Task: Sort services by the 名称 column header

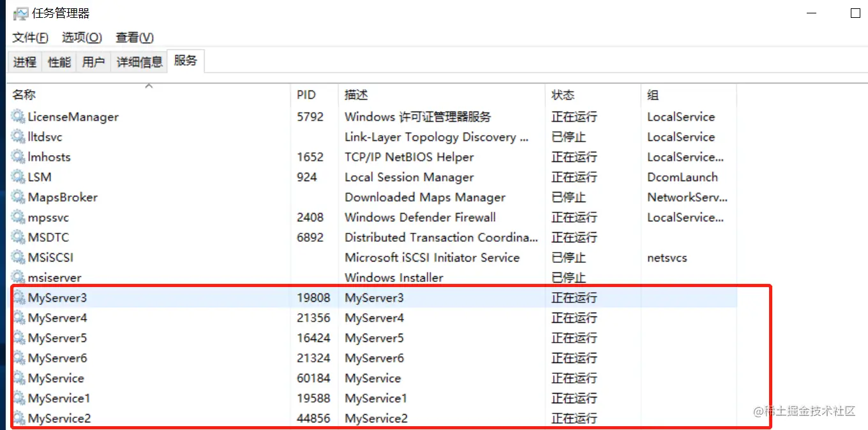Action: 149,94
